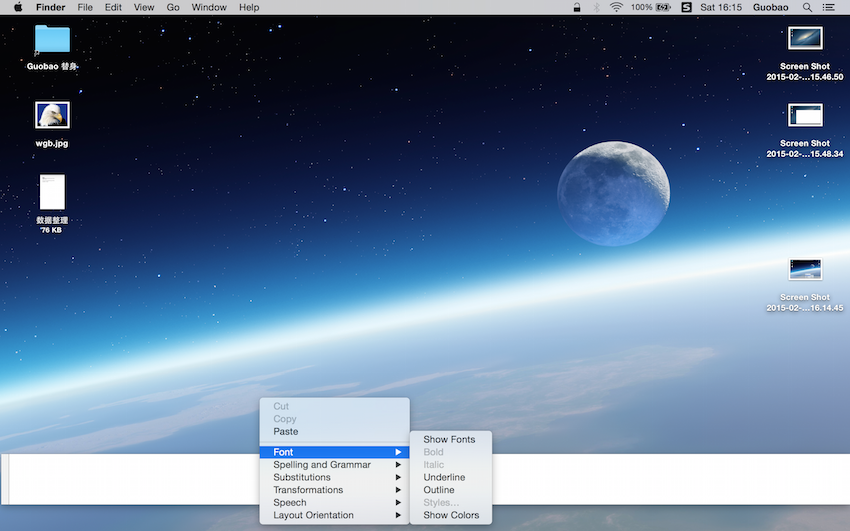Apply Underline from the Font submenu
Screen dimensions: 850x531
[444, 477]
